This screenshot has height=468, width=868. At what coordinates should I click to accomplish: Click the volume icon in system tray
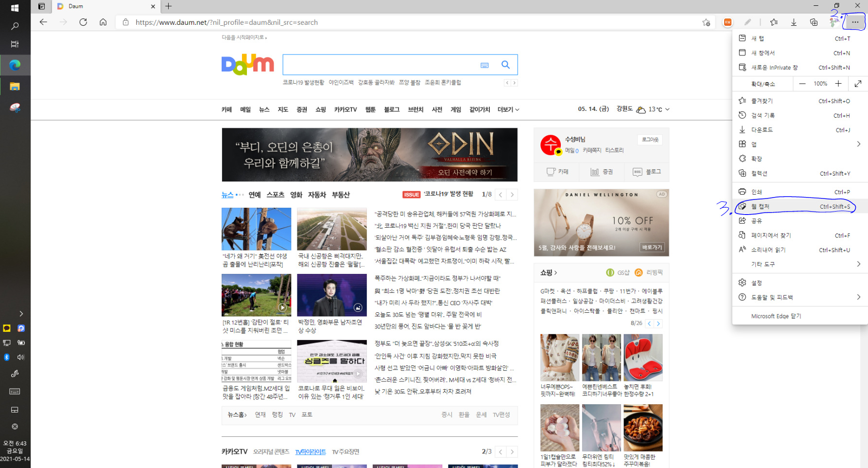[x=21, y=357]
